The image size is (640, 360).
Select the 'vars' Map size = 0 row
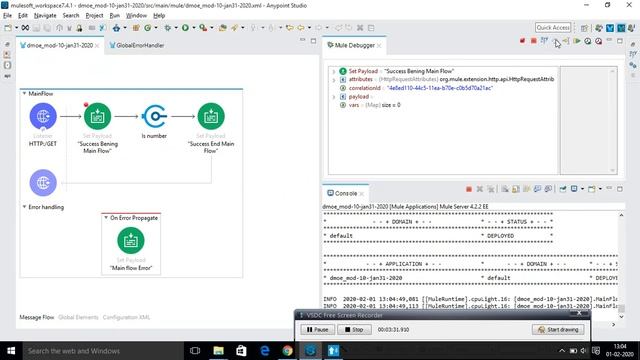click(443, 105)
